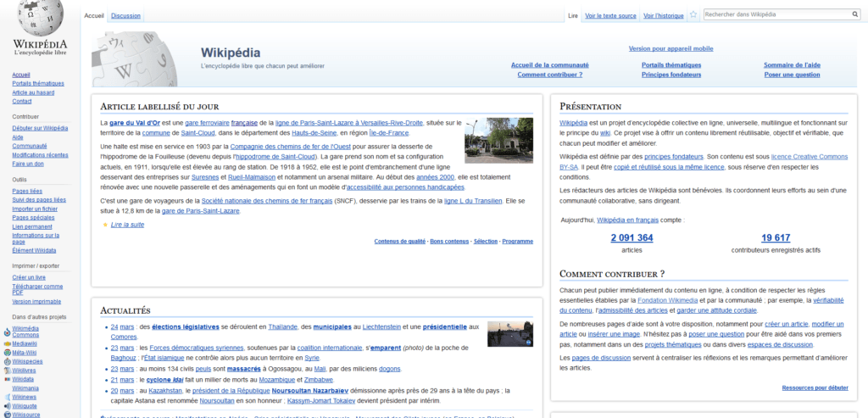This screenshot has width=868, height=418.
Task: Open the gare du Val d'Or photo
Action: 498,140
